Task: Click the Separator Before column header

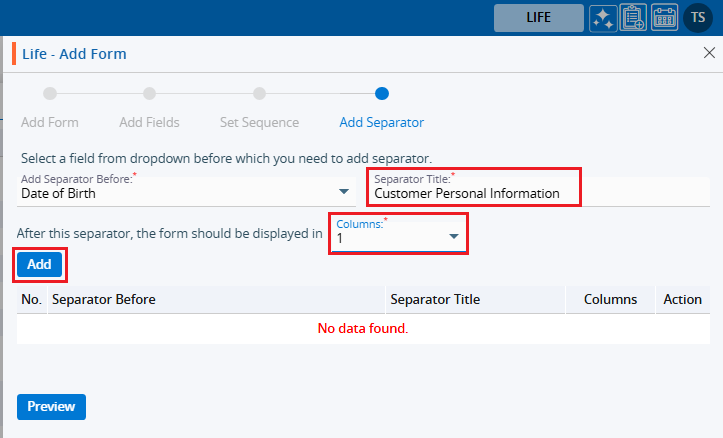Action: pyautogui.click(x=103, y=299)
